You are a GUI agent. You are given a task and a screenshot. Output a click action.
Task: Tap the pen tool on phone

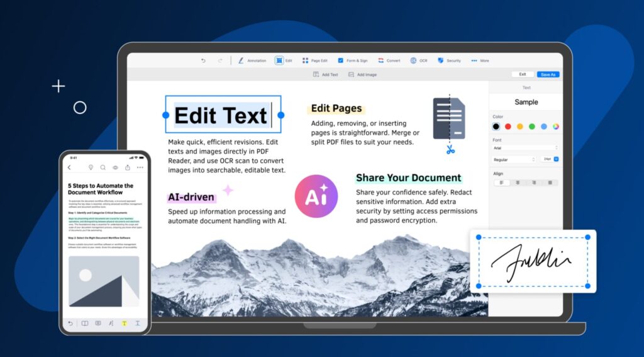[111, 323]
